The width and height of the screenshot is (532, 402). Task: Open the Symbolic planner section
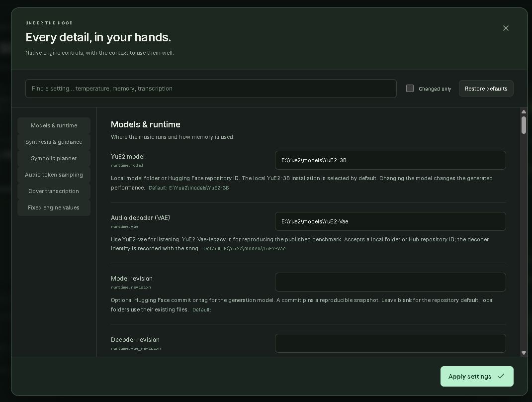pos(54,159)
